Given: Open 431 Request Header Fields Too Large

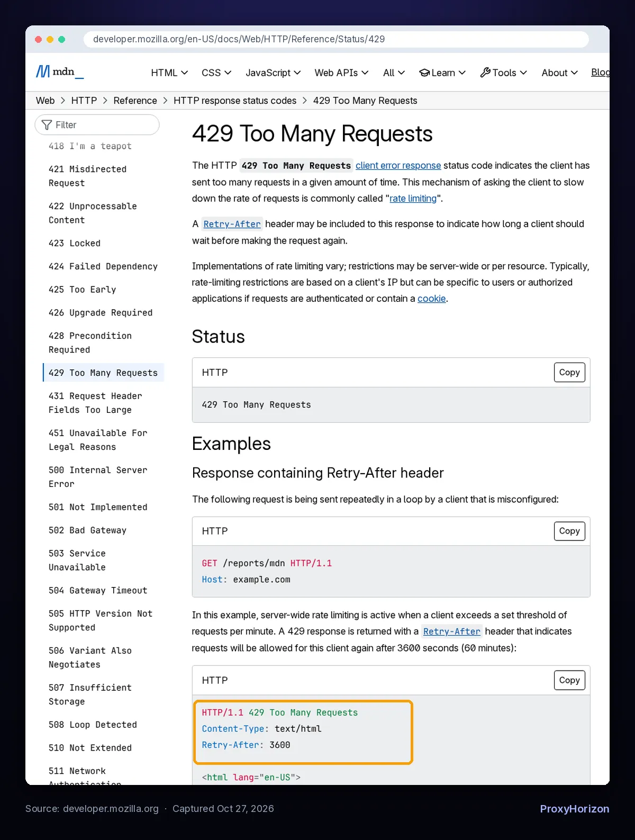Looking at the screenshot, I should click(95, 403).
